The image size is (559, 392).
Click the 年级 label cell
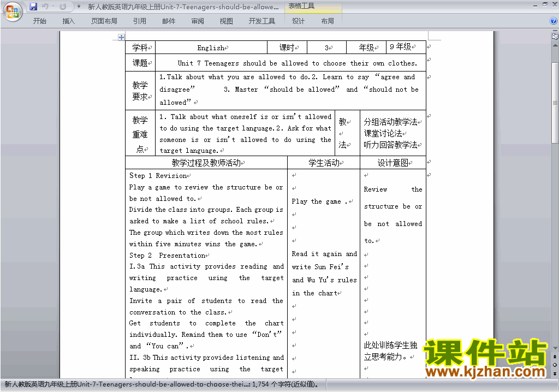(x=366, y=47)
